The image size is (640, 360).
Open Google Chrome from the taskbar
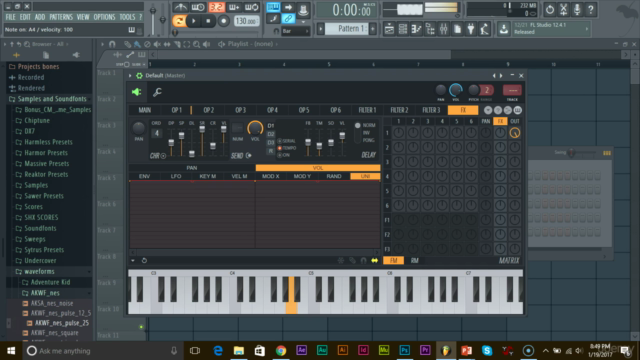280,351
